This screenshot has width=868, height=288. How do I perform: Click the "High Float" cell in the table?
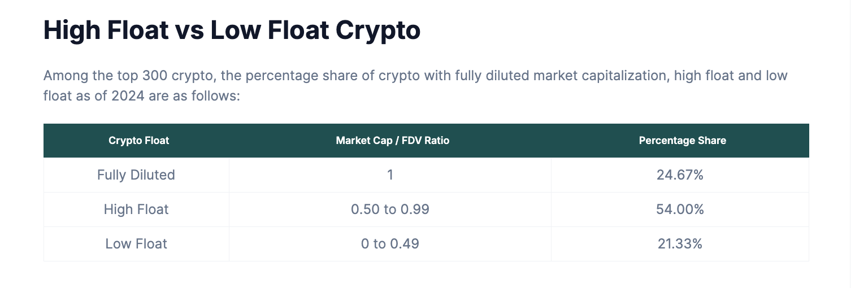point(136,210)
